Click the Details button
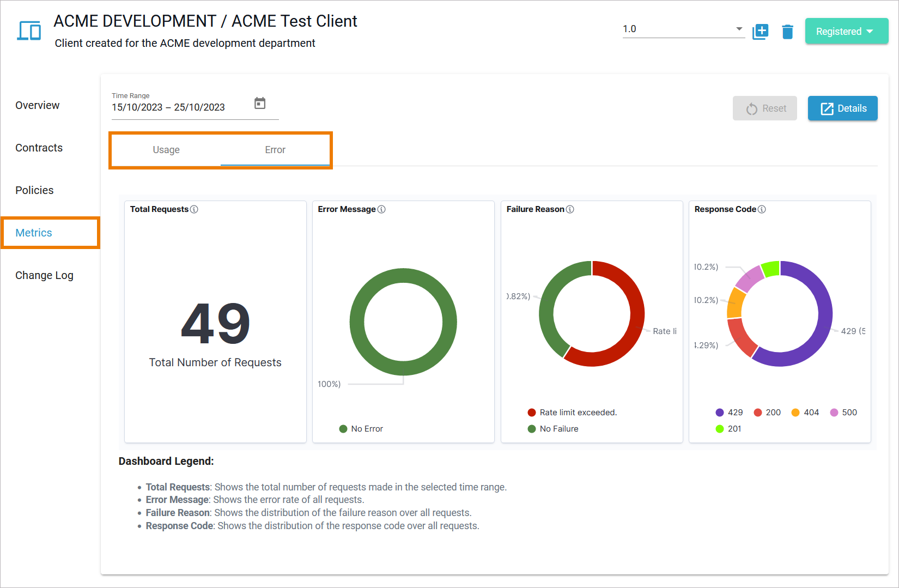The width and height of the screenshot is (899, 588). tap(842, 108)
